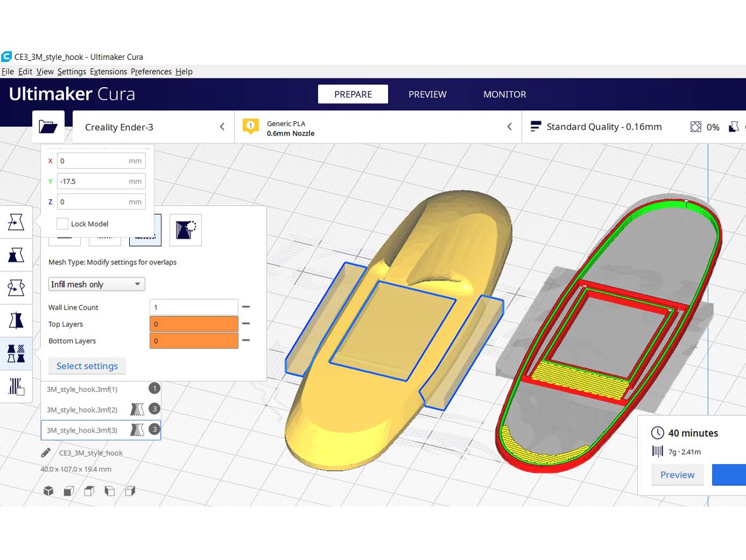Open the File menu
746x560 pixels.
8,72
